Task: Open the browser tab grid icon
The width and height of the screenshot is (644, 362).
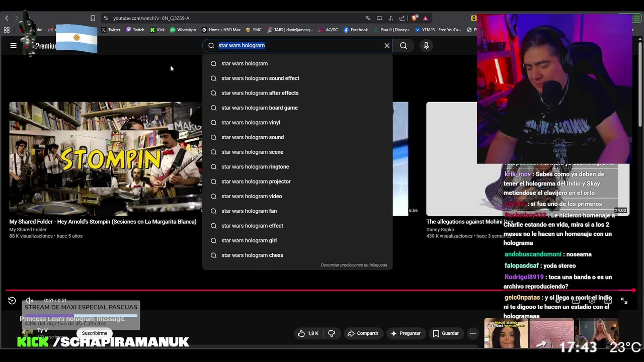Action: (x=7, y=30)
